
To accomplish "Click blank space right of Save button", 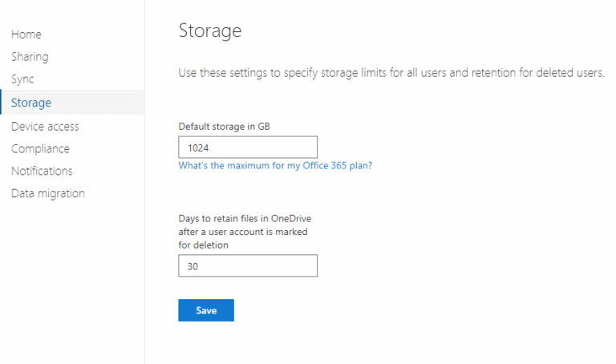I will pos(361,310).
